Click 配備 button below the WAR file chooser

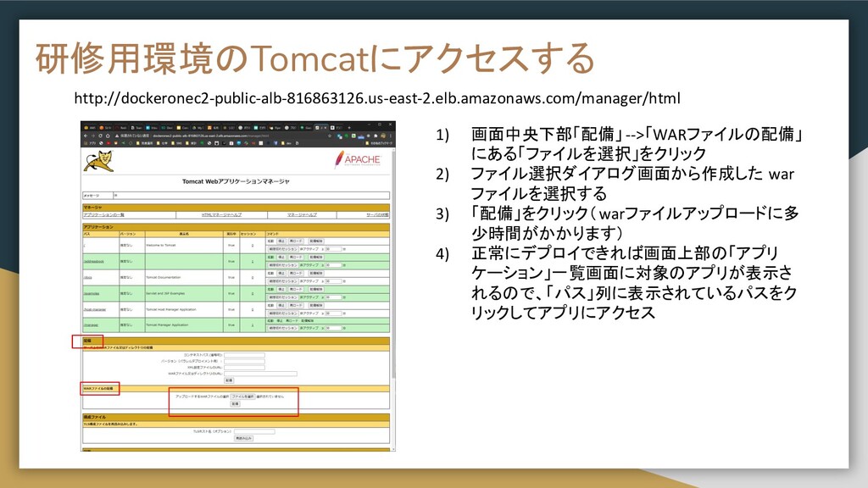point(236,404)
